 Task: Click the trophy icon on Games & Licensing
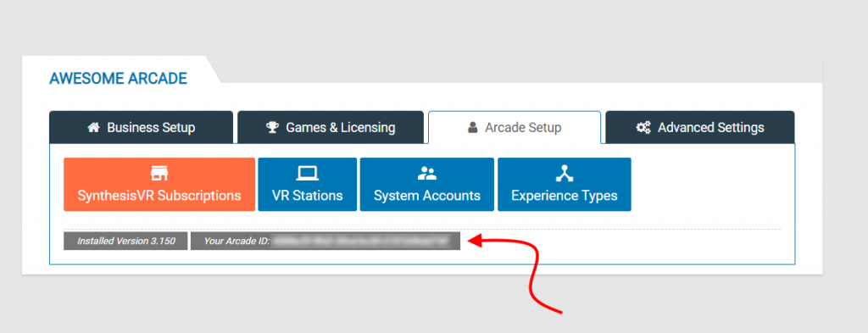coord(272,128)
